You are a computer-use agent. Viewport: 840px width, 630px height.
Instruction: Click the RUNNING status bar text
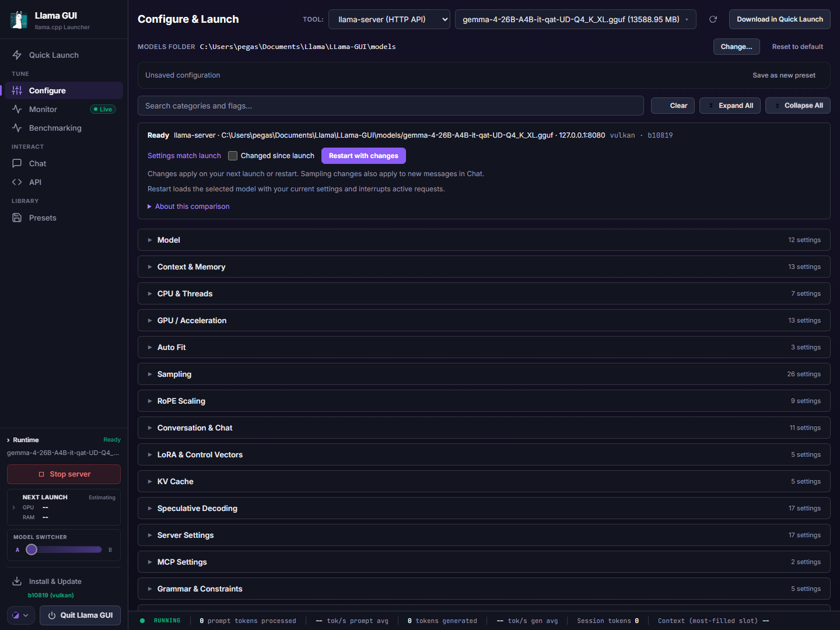pyautogui.click(x=167, y=621)
